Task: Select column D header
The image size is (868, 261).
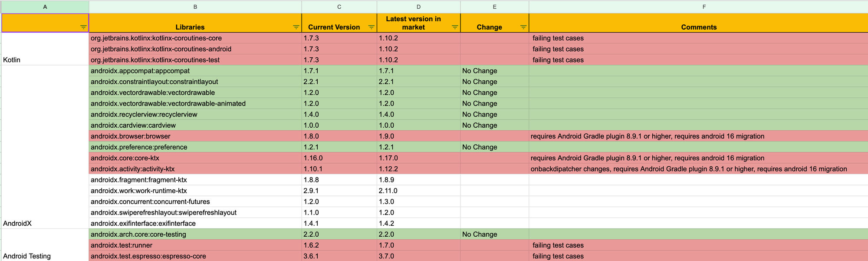Action: click(418, 7)
